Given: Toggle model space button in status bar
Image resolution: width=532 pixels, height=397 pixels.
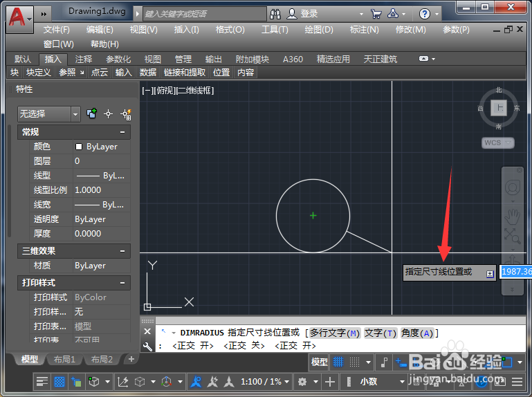Looking at the screenshot, I should click(x=319, y=362).
